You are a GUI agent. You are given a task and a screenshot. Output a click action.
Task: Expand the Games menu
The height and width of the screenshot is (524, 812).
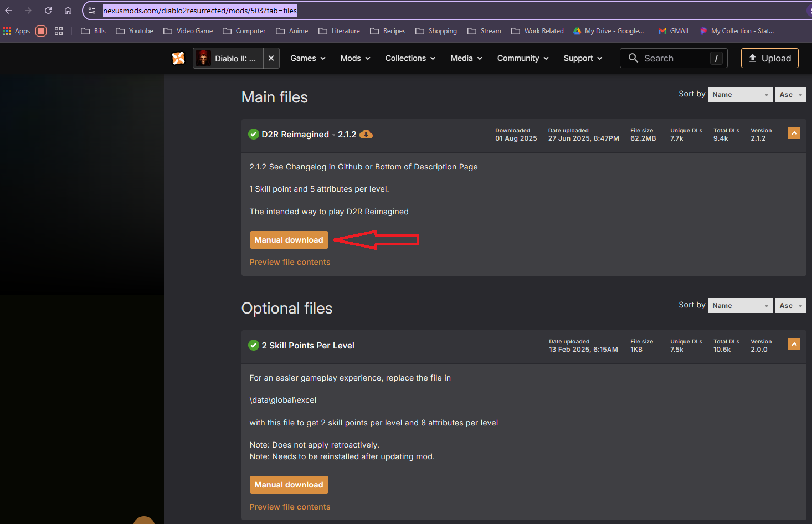point(308,58)
